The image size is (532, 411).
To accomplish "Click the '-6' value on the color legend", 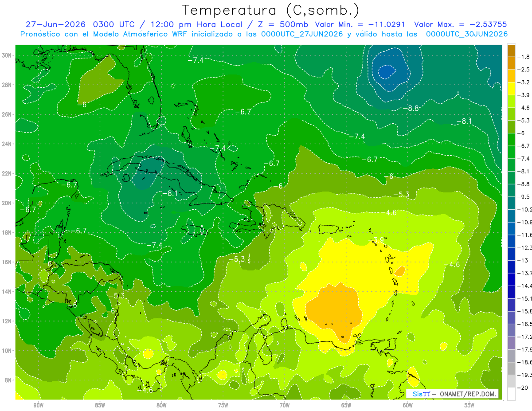I will coord(521,133).
